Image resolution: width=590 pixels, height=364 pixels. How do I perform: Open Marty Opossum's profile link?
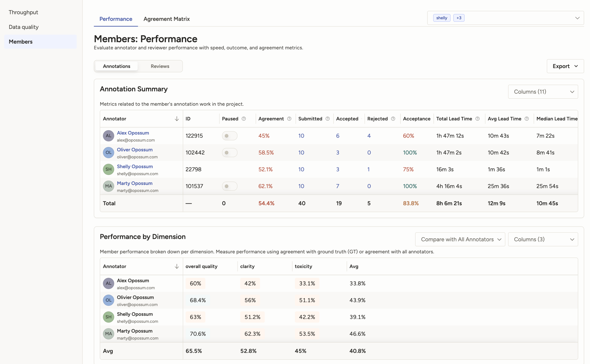134,183
